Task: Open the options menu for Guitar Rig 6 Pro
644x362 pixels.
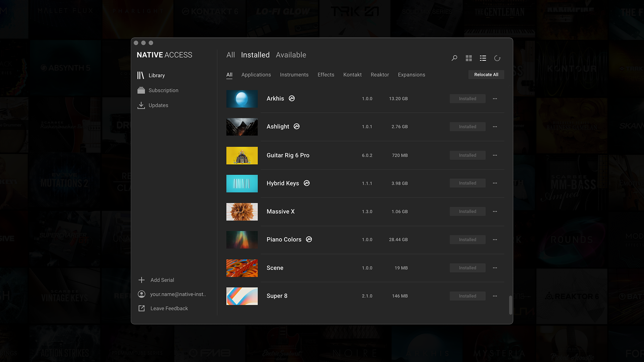Action: pyautogui.click(x=495, y=155)
